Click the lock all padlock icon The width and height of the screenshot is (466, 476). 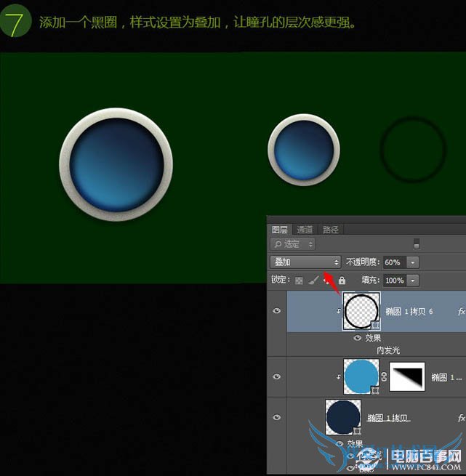(x=342, y=281)
